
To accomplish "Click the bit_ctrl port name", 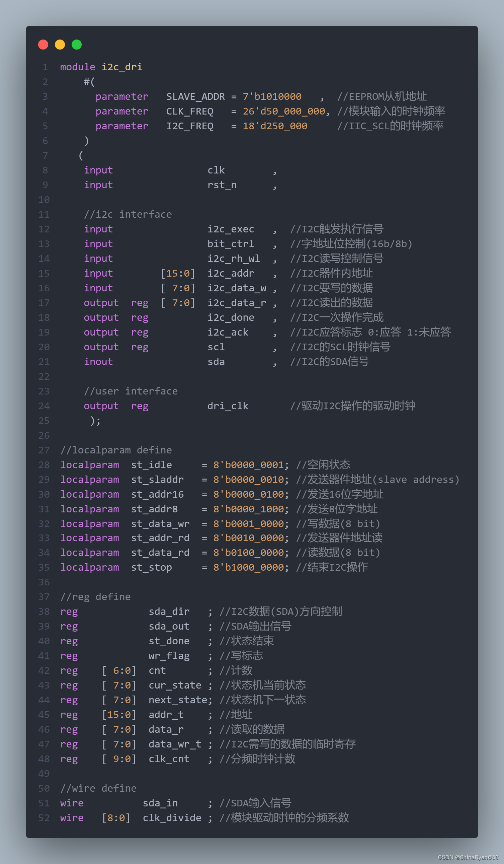I will click(231, 244).
